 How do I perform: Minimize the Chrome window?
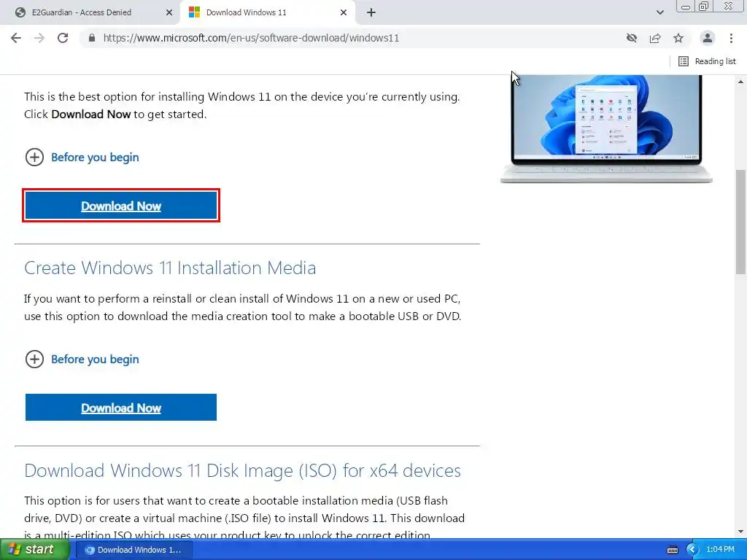point(686,7)
